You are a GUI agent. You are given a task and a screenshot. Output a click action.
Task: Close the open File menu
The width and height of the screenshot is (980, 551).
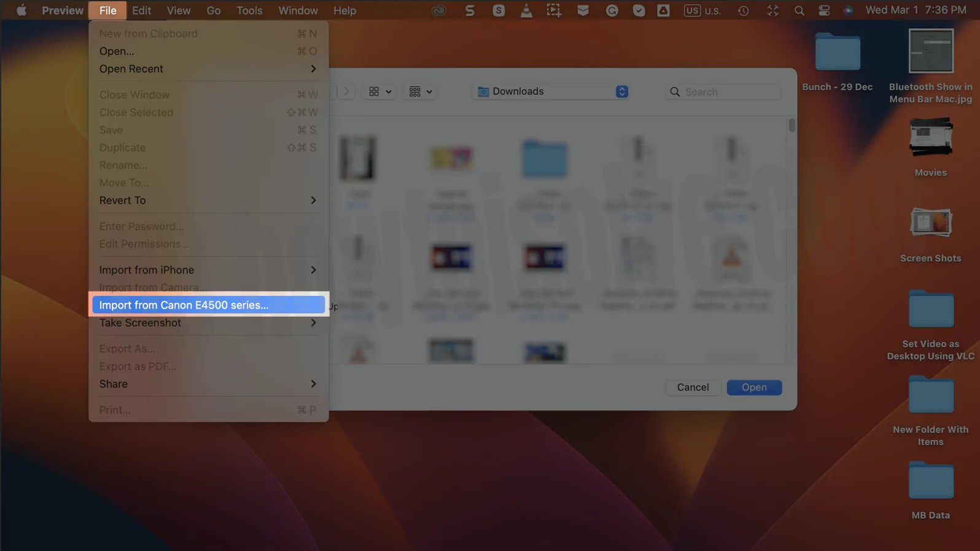tap(107, 10)
